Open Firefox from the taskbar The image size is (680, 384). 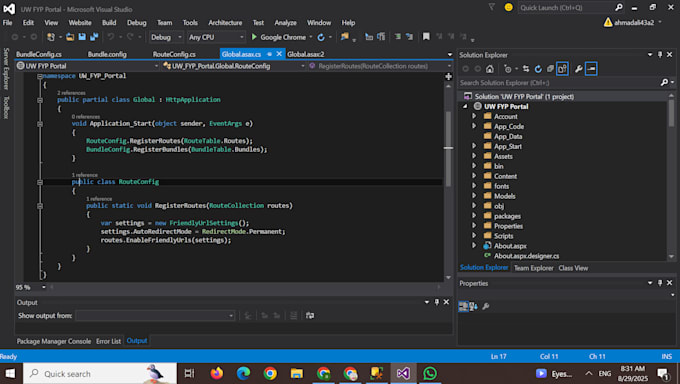click(x=216, y=373)
